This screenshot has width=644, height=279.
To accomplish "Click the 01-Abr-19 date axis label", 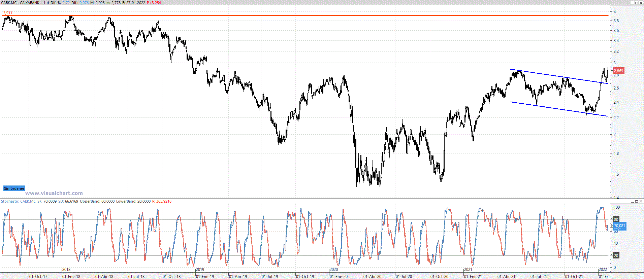I will [x=238, y=277].
